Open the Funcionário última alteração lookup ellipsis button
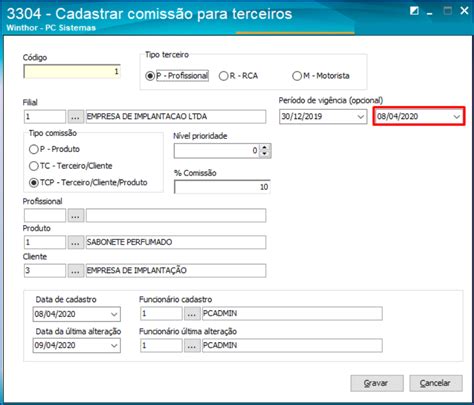 pyautogui.click(x=192, y=346)
